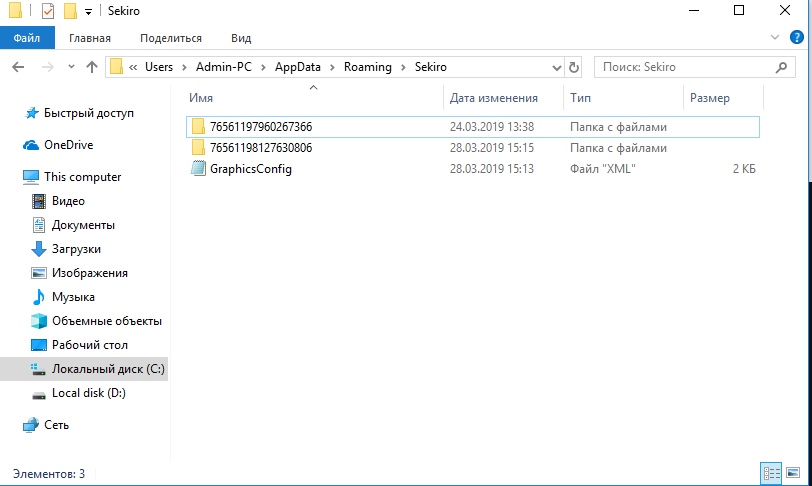Open Объемные объекты in the sidebar

pos(96,321)
